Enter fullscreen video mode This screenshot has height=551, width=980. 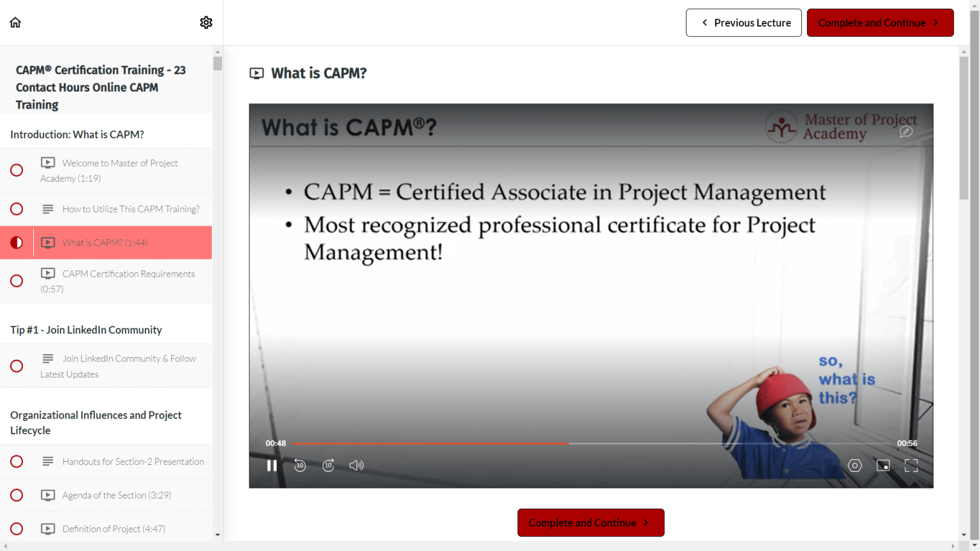911,466
